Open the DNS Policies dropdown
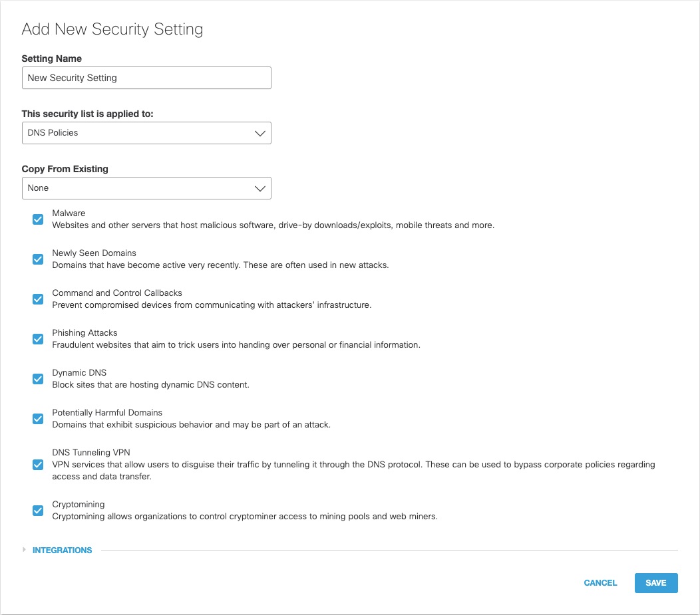700x615 pixels. click(146, 133)
